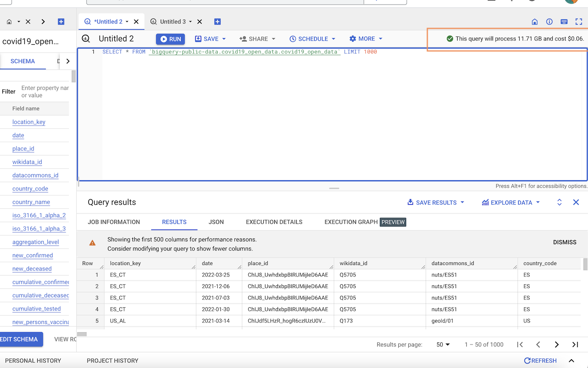The image size is (588, 368).
Task: Click the query icon beside Untitled 2 title
Action: pyautogui.click(x=86, y=39)
